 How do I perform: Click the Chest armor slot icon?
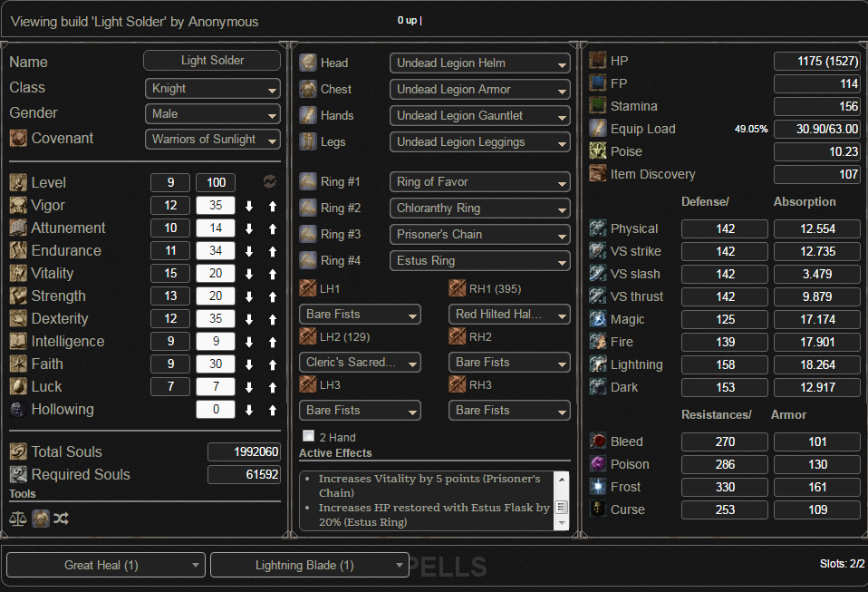(308, 89)
